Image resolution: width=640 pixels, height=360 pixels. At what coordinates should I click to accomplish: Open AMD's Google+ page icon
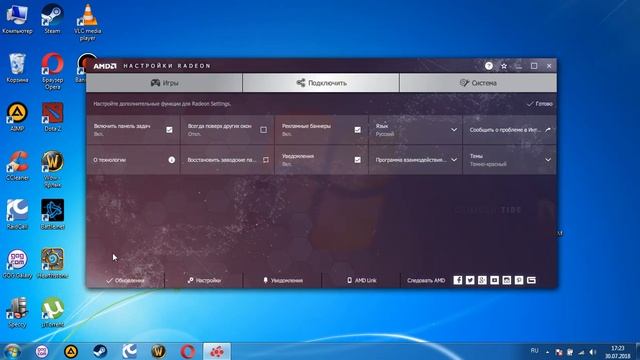(x=482, y=280)
